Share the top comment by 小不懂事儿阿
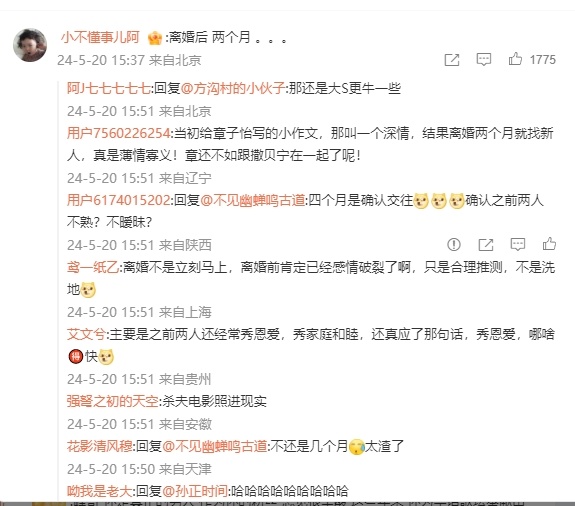575x506 pixels. pos(452,60)
